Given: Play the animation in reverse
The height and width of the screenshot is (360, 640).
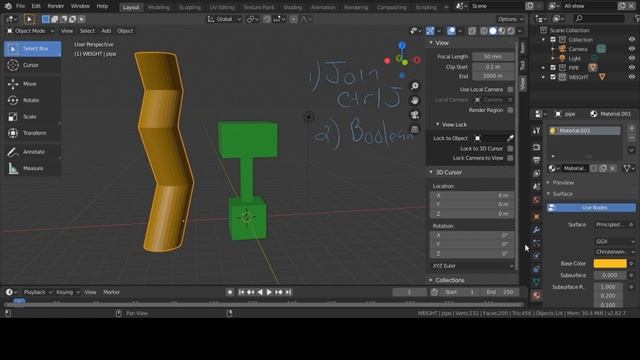Looking at the screenshot, I should coord(260,292).
